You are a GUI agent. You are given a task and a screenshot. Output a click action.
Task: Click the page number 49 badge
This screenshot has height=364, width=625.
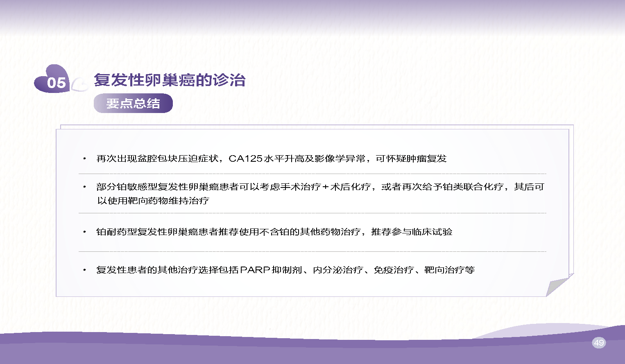click(x=599, y=343)
